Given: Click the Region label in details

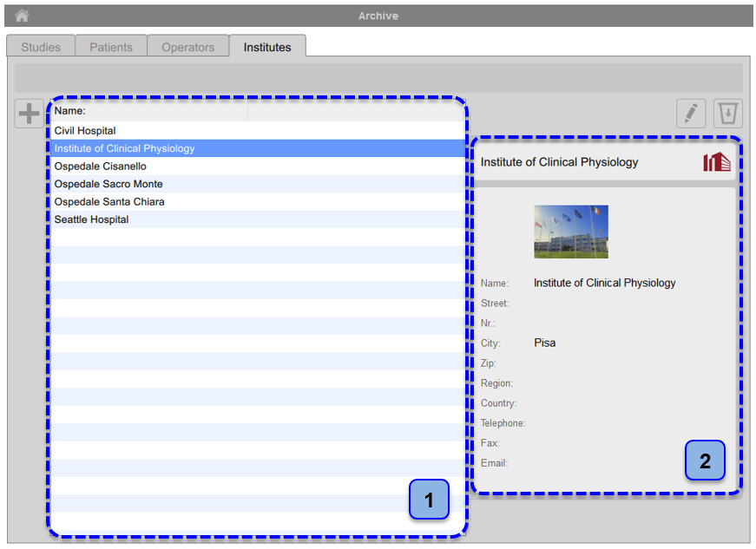Looking at the screenshot, I should [x=496, y=383].
